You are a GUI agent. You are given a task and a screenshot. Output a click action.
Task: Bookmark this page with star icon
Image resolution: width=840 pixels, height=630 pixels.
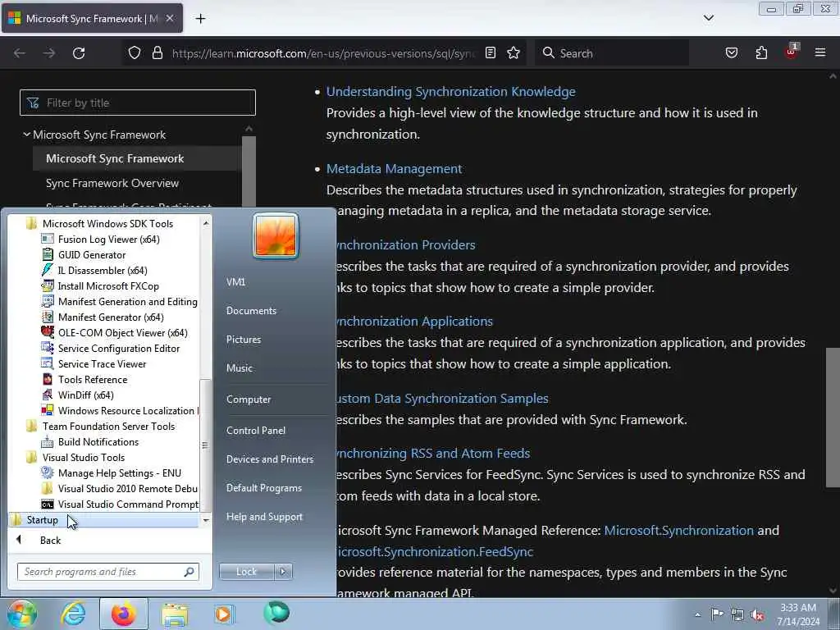(514, 53)
